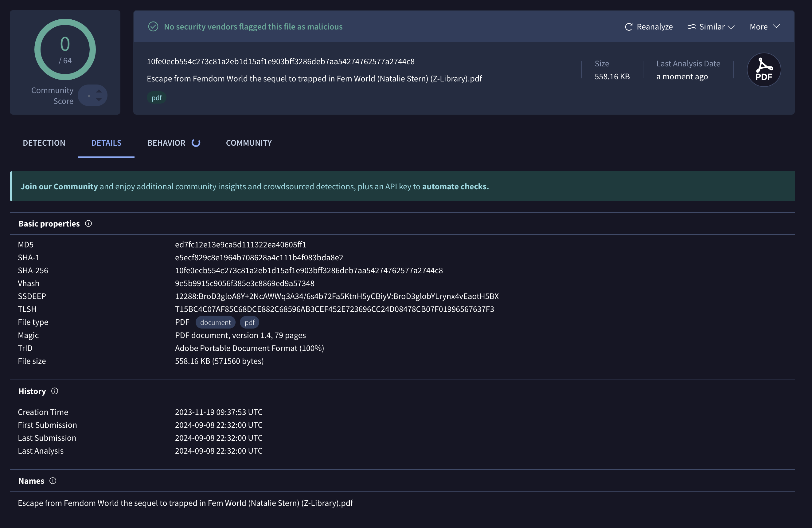Screen dimensions: 812x528
Task: Click the Last Analysis timestamp
Action: coord(219,451)
